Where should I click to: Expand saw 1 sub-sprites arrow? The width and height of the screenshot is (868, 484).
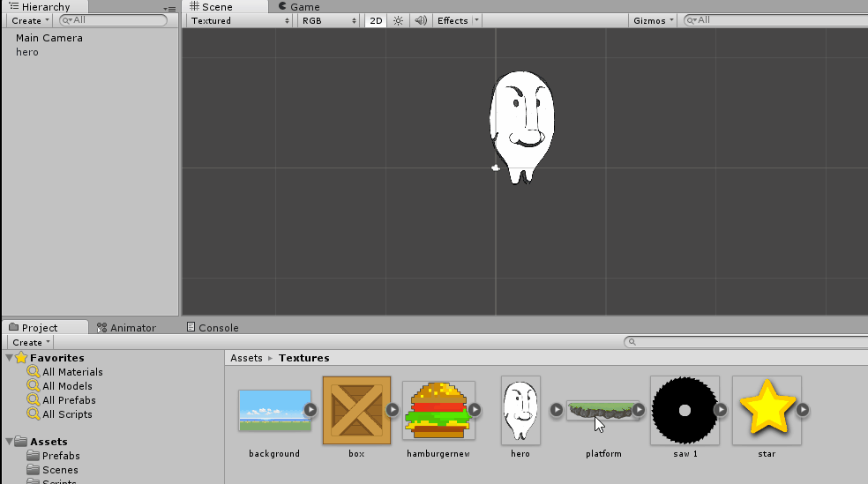click(720, 410)
